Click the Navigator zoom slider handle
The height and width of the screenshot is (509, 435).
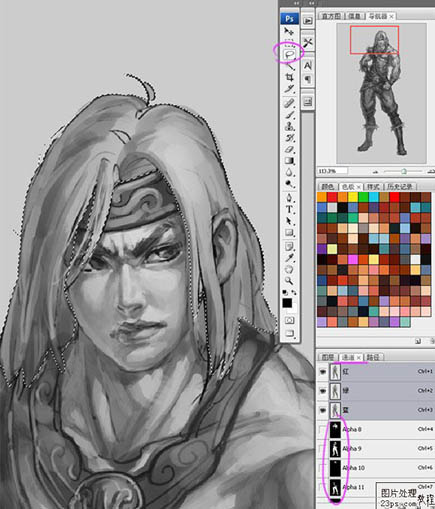tap(404, 171)
